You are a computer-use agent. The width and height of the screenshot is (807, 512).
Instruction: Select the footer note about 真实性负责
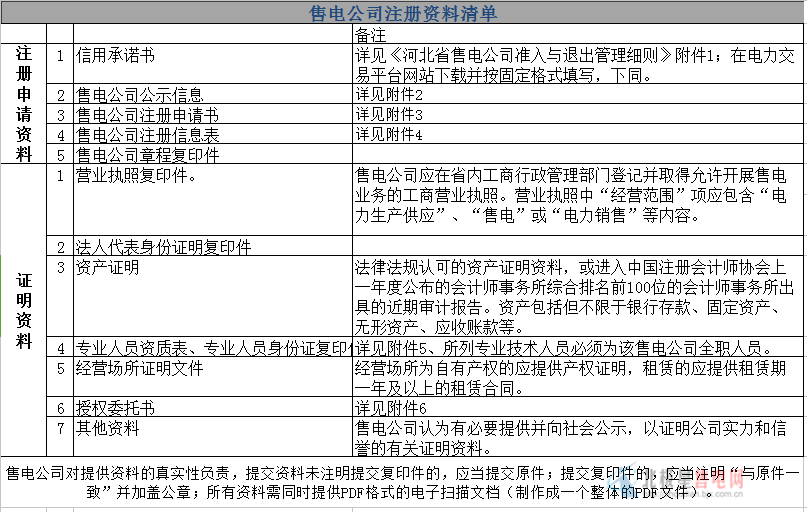400,482
